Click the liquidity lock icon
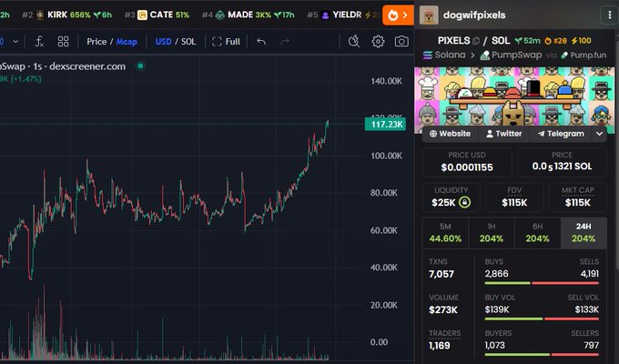Screen dimensions: 619x364 [x=464, y=203]
